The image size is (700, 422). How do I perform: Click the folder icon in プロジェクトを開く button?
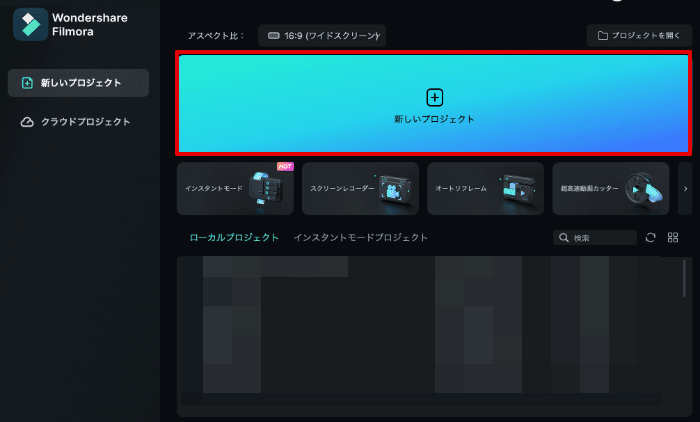pyautogui.click(x=603, y=36)
